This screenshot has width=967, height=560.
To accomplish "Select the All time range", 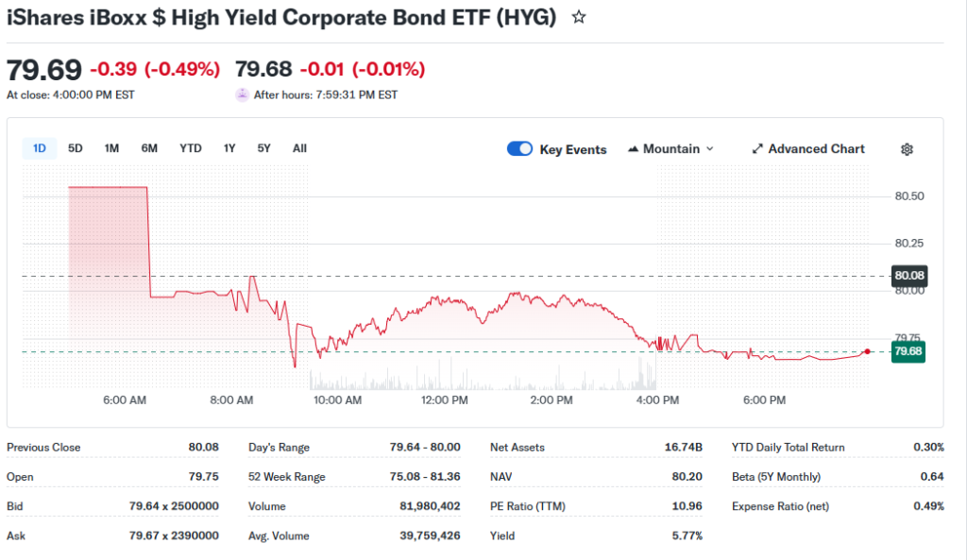I will (x=299, y=148).
